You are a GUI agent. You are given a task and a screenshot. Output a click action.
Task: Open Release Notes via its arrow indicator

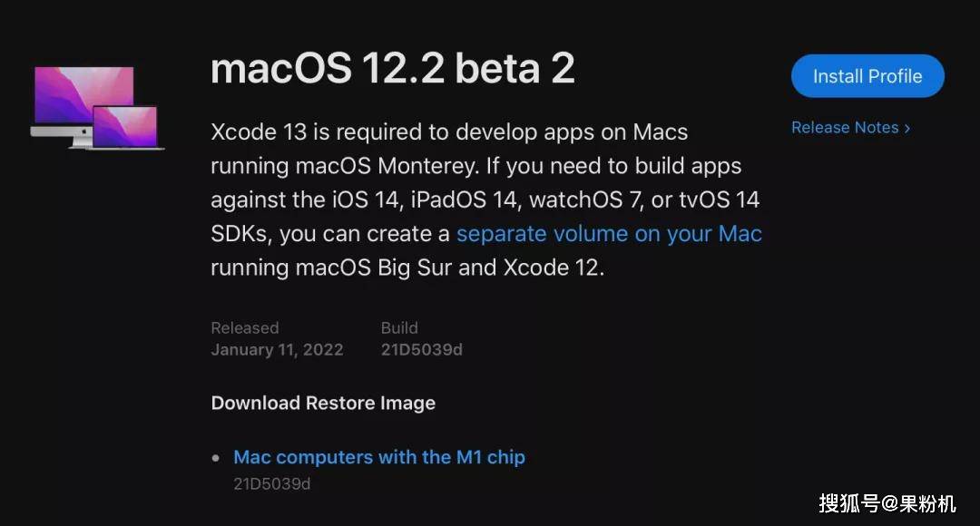click(906, 127)
